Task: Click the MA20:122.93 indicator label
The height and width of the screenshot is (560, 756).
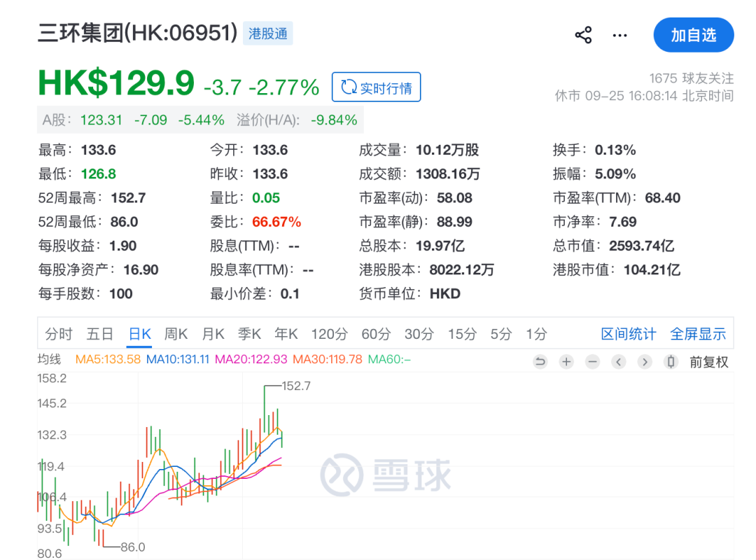Action: 251,359
